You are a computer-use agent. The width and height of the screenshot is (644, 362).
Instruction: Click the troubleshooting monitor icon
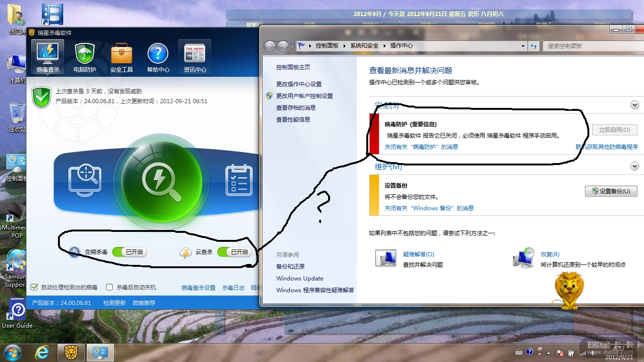(x=386, y=258)
